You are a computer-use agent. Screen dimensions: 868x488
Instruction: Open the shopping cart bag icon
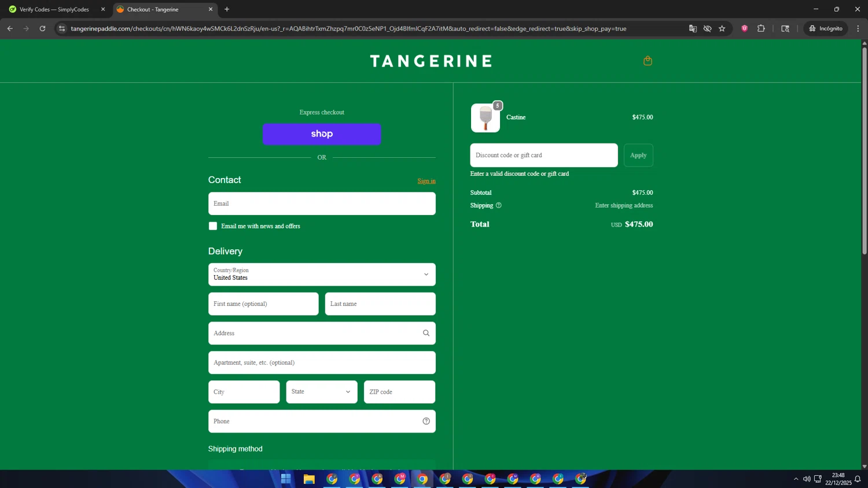tap(648, 61)
